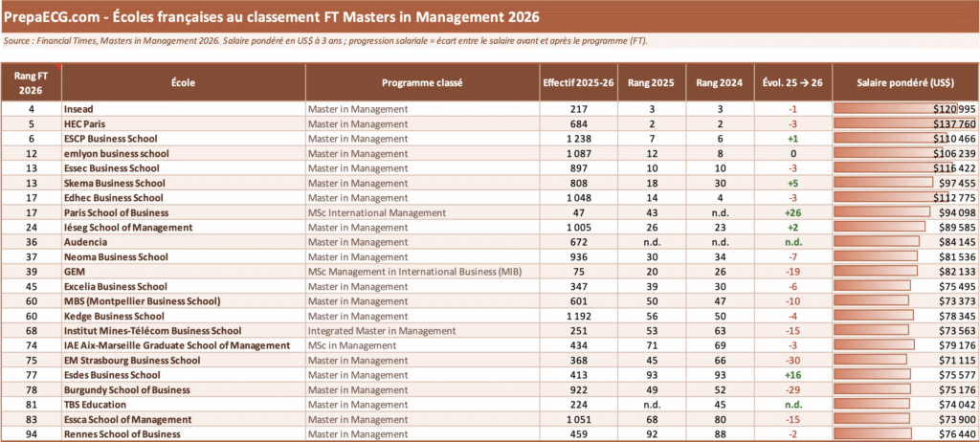980x442 pixels.
Task: Select the 'Neoma Business School' cell
Action: [183, 256]
